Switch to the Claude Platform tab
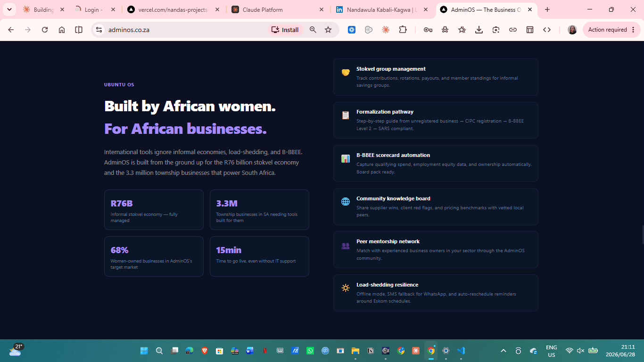This screenshot has height=362, width=644. click(x=277, y=9)
